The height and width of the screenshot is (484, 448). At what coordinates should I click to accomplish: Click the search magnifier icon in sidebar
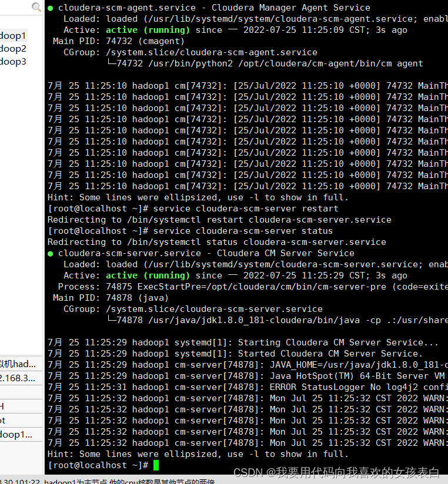(x=36, y=7)
